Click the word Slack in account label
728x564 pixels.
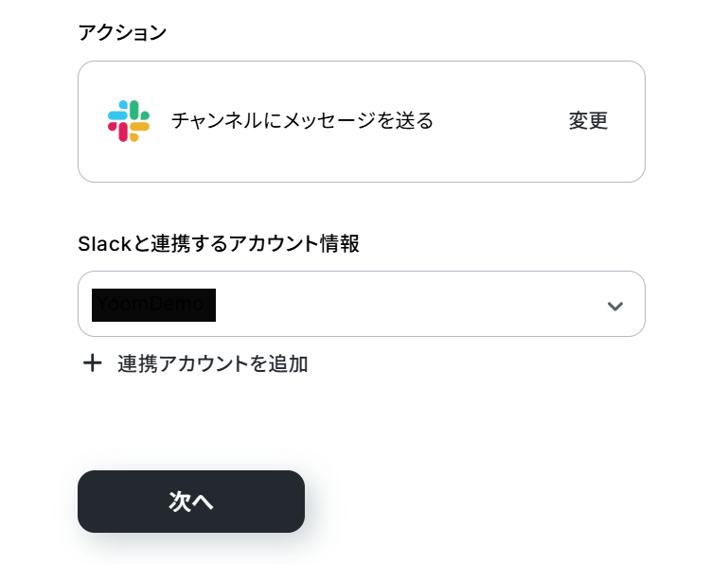point(105,244)
